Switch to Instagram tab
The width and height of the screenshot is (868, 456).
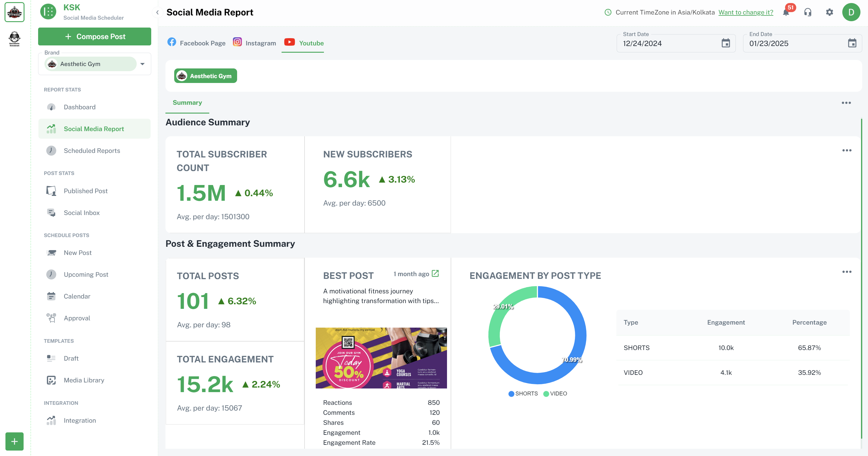255,43
